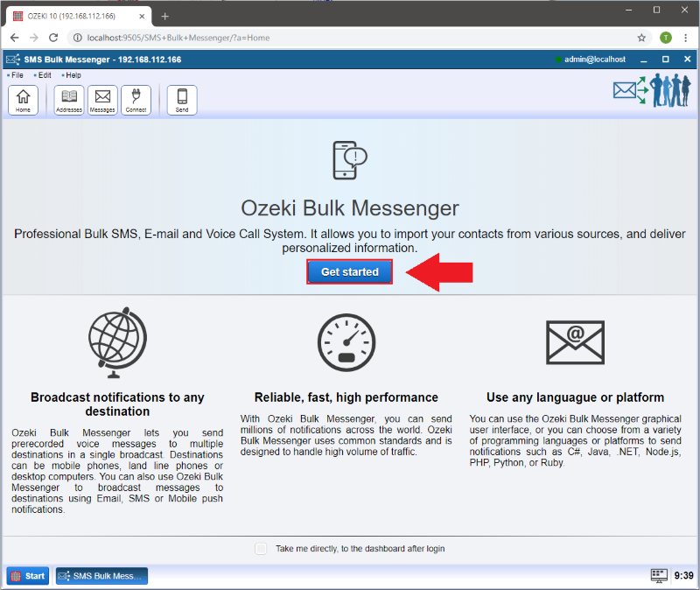Open the Home toolbar icon
Image resolution: width=700 pixels, height=590 pixels.
coord(23,100)
